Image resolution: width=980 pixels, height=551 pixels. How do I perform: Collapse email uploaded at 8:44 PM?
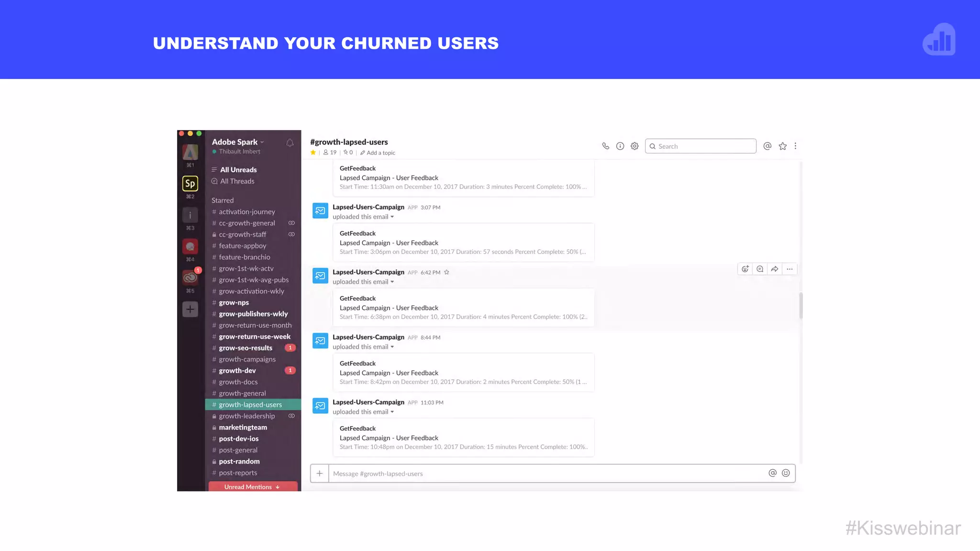pyautogui.click(x=392, y=347)
